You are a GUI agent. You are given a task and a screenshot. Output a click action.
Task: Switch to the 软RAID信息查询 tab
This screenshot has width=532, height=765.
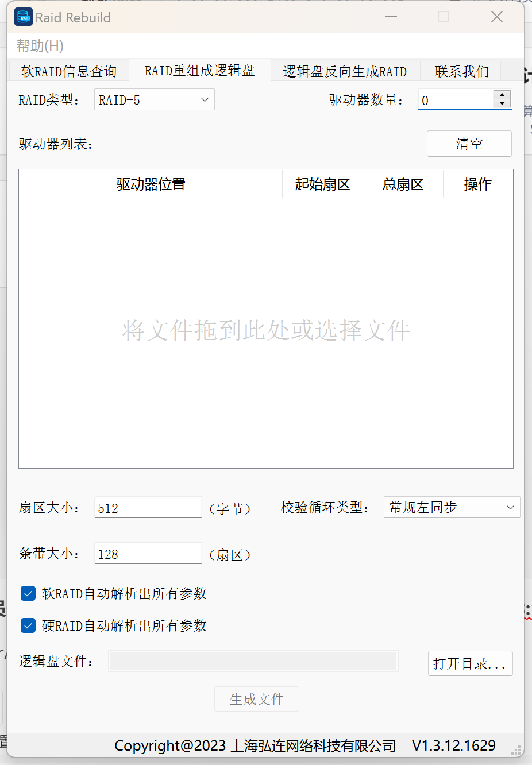[69, 71]
